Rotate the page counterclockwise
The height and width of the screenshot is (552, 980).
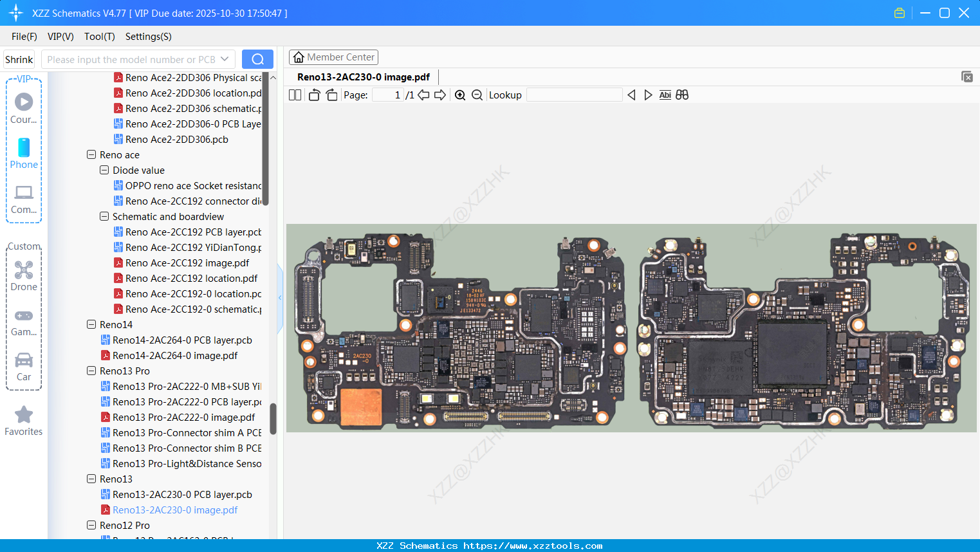(314, 95)
